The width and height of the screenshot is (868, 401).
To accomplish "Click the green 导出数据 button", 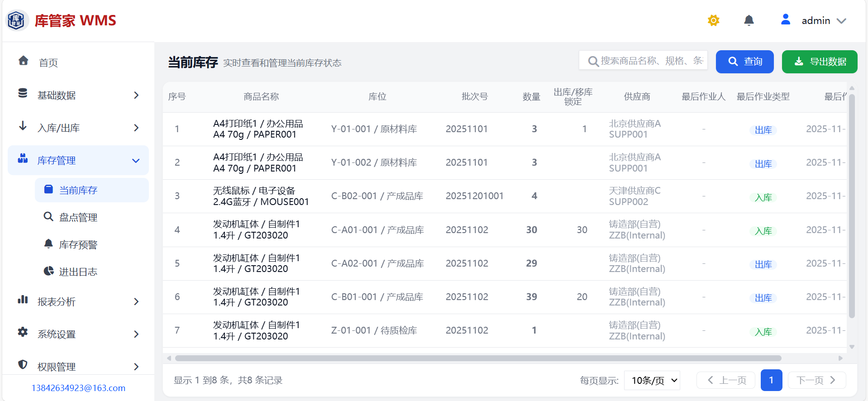I will point(820,62).
